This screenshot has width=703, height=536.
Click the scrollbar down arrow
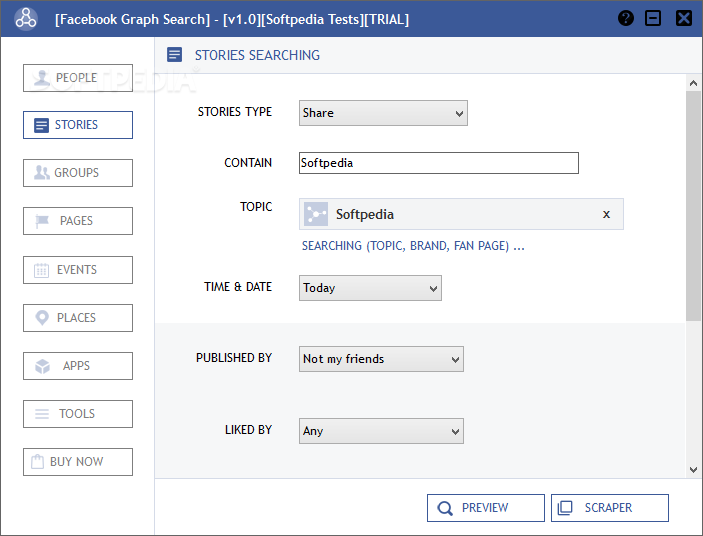pyautogui.click(x=693, y=470)
